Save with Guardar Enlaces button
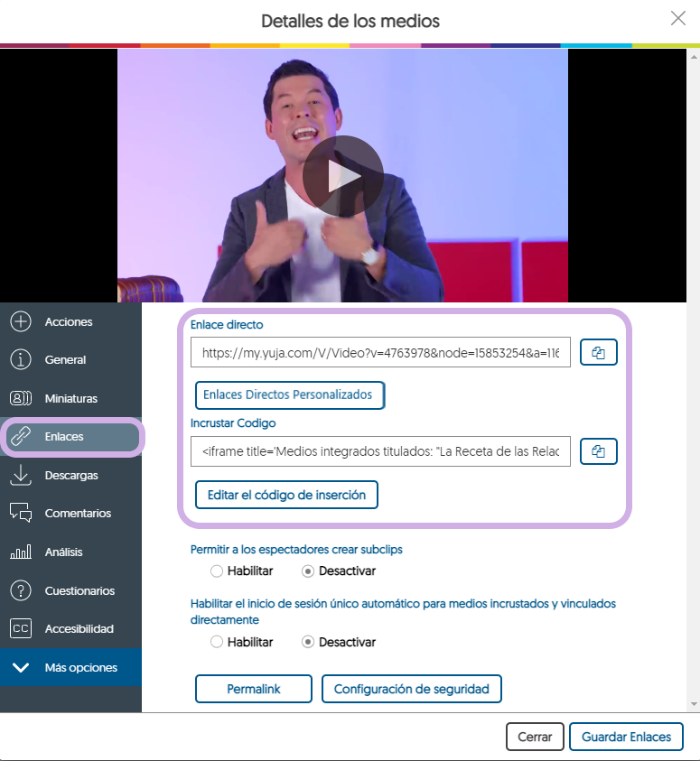 pos(626,737)
